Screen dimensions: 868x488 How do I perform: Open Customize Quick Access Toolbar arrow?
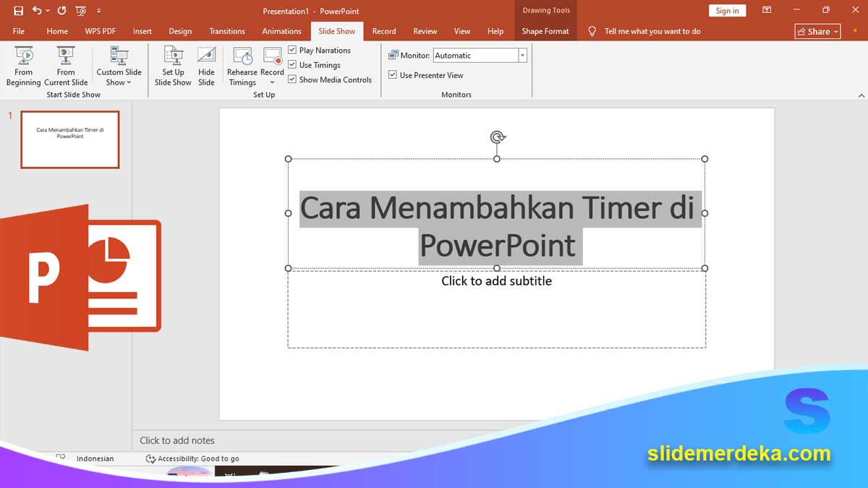click(x=98, y=11)
